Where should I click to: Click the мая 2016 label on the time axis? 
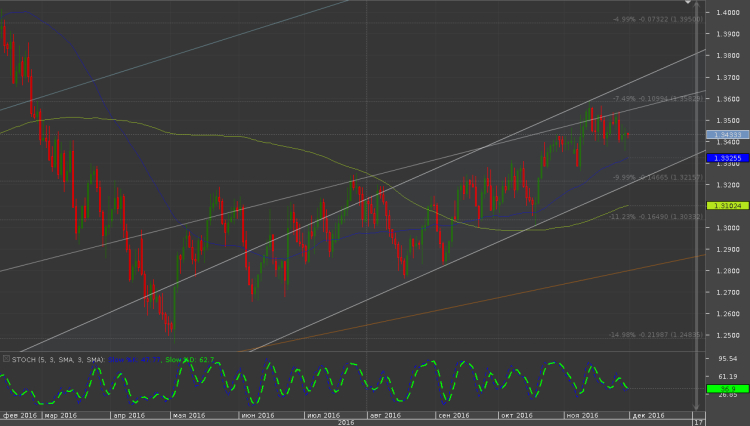pyautogui.click(x=189, y=415)
